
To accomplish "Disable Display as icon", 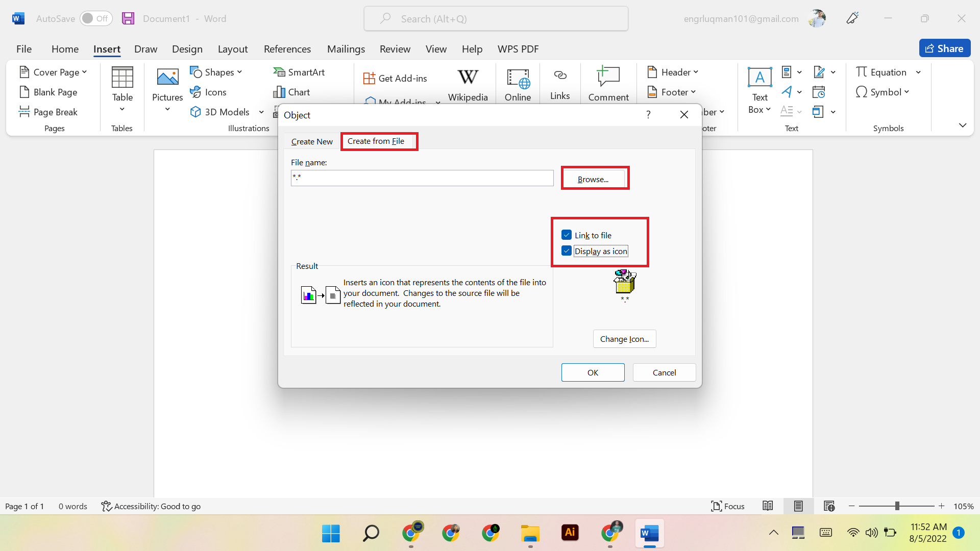I will point(567,251).
